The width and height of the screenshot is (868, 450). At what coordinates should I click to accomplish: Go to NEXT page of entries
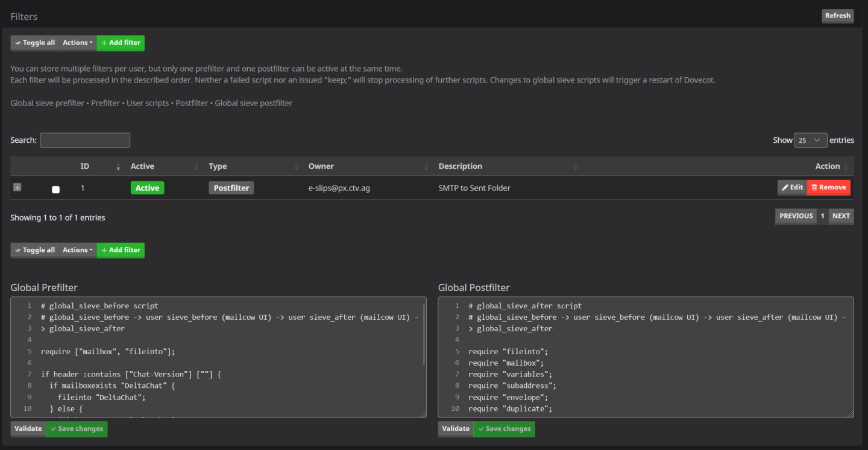pos(841,216)
